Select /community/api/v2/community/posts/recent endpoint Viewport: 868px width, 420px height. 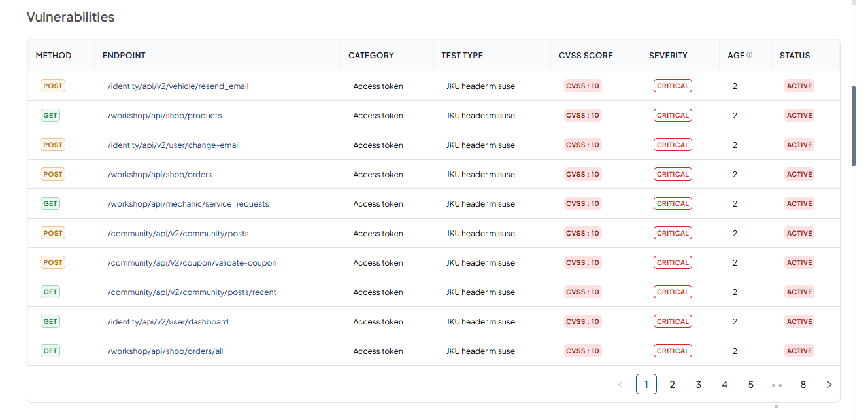click(192, 292)
